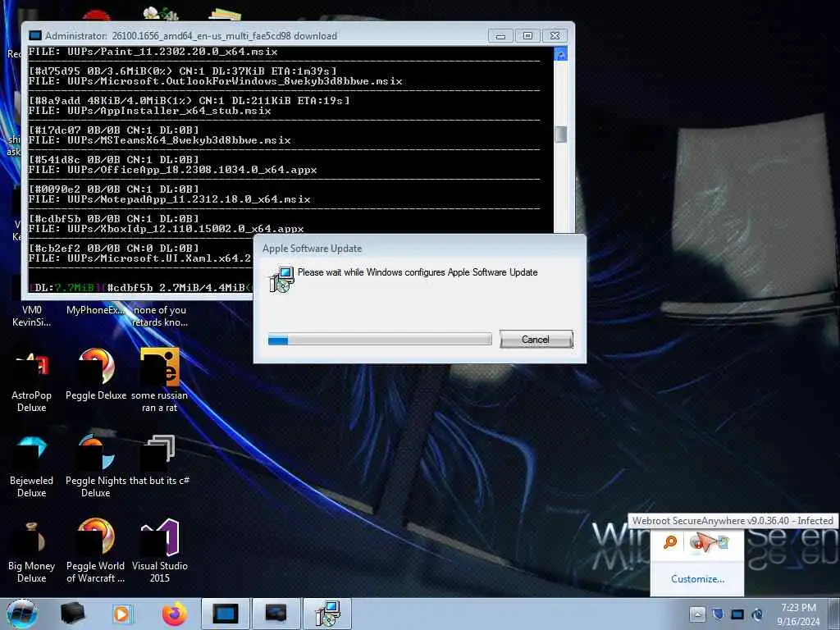This screenshot has width=840, height=630.
Task: Click the MSTeamsX64_8wekyb3d8bbwe.msix line
Action: pos(159,140)
